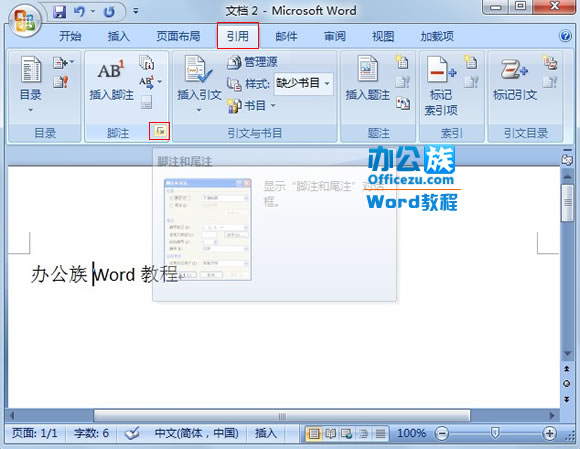Insert table of figures icon
The width and height of the screenshot is (580, 449).
point(402,62)
